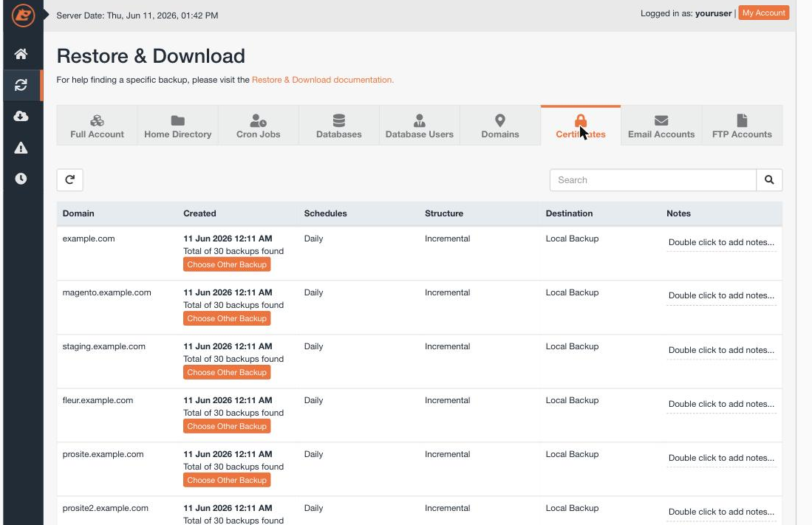Click the refresh list icon button

tap(70, 179)
